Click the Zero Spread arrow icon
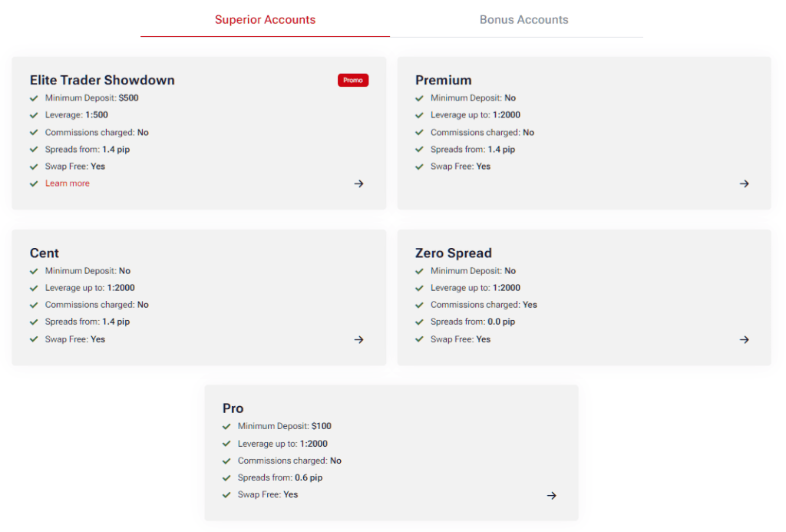This screenshot has height=532, width=786. coord(744,339)
